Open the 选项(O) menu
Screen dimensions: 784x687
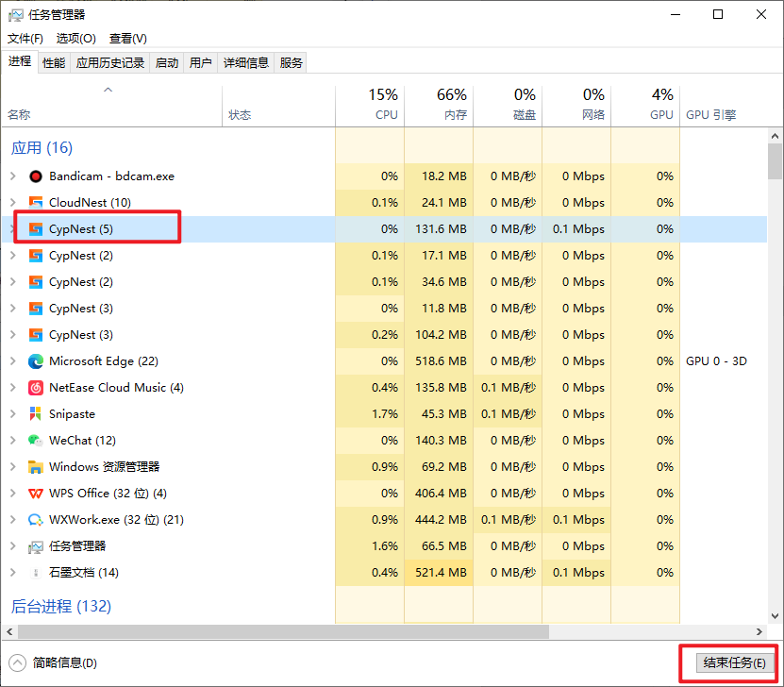tap(76, 39)
